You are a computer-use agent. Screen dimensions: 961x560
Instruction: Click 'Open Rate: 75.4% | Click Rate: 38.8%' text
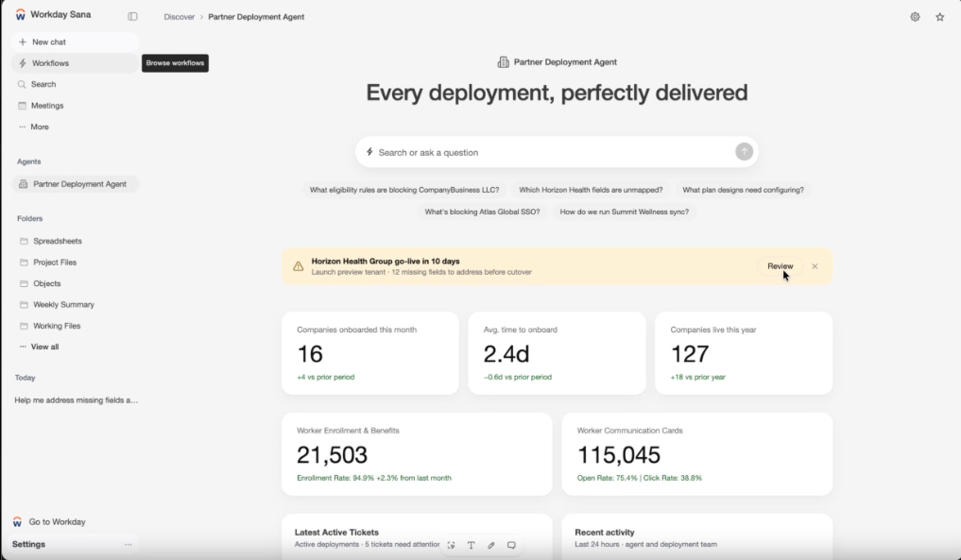click(x=639, y=478)
